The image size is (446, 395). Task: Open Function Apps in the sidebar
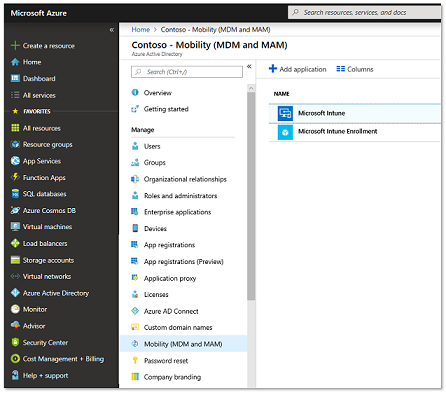pos(44,178)
